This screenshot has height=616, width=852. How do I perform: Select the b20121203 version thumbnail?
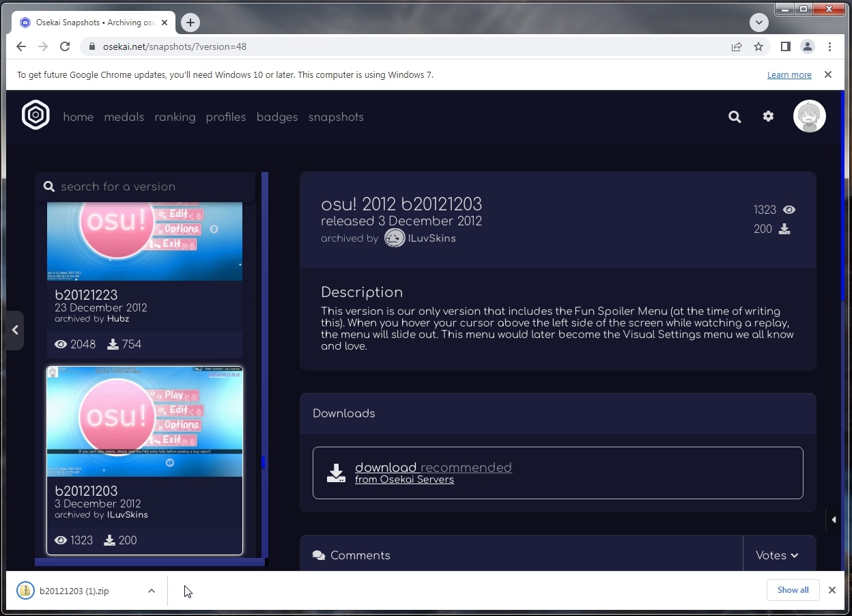(145, 421)
